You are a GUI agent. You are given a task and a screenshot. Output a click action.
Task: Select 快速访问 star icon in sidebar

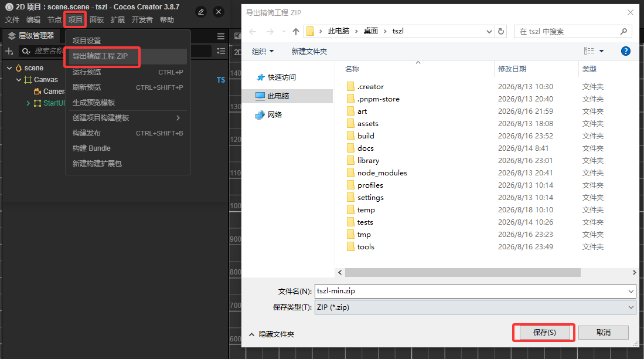click(x=260, y=77)
